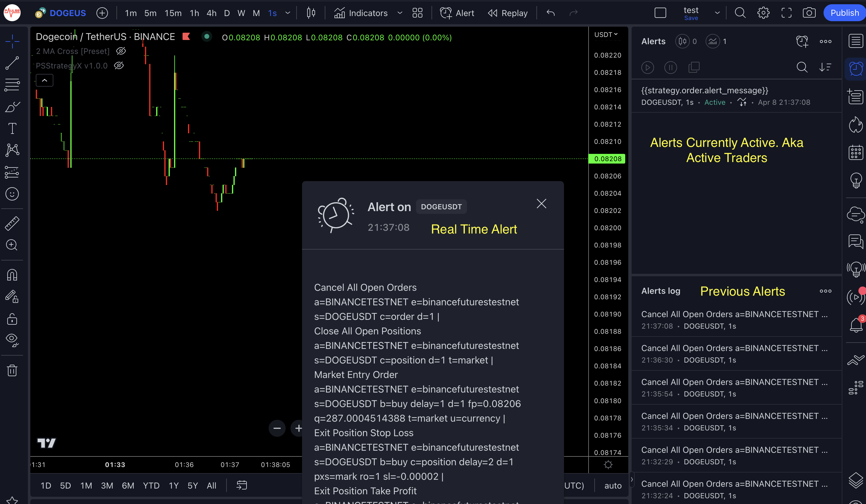Toggle auto scale on price axis
The width and height of the screenshot is (866, 504).
click(613, 486)
